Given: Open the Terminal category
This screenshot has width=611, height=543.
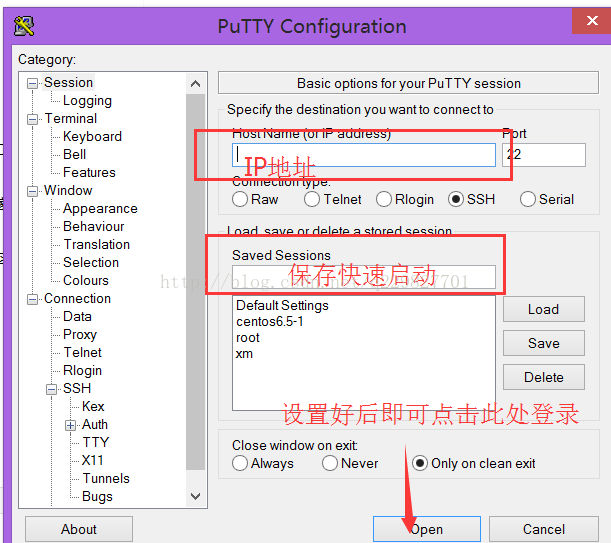Looking at the screenshot, I should click(71, 119).
